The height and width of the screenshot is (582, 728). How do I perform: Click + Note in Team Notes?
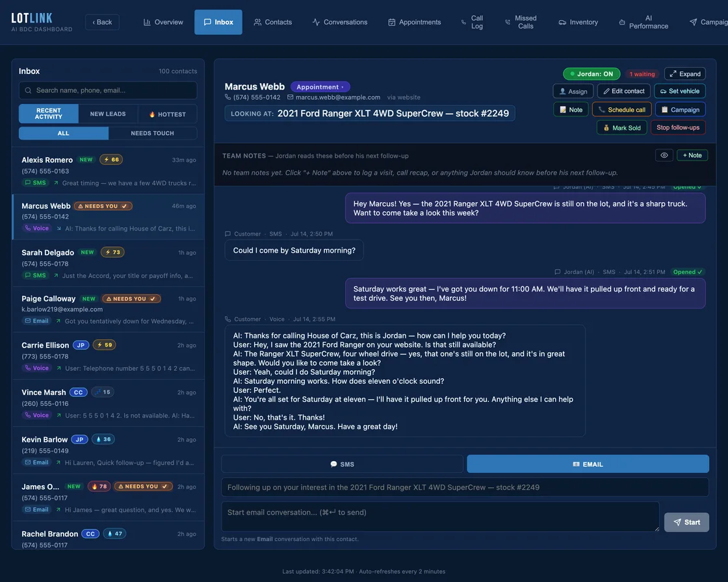click(692, 155)
